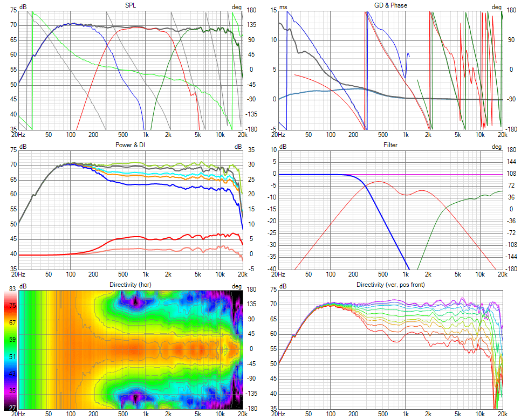The width and height of the screenshot is (521, 420).
Task: Click the "72" degree tick on the Filter chart
Action: click(512, 185)
